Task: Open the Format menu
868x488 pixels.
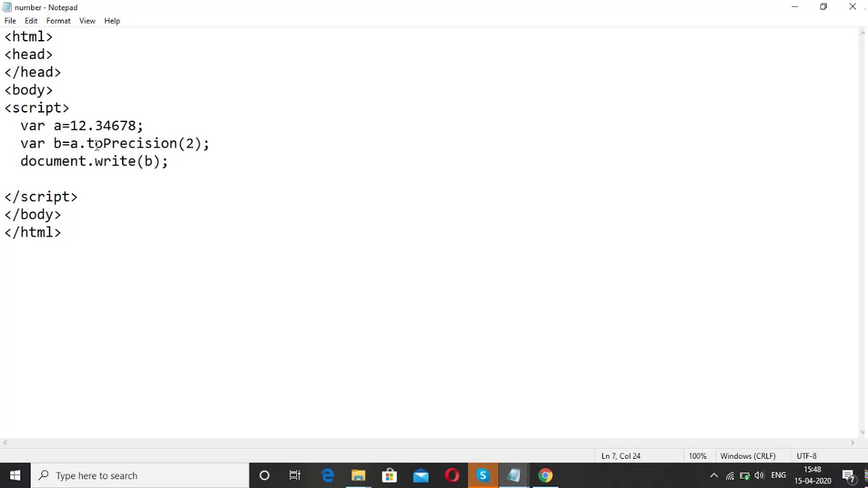Action: click(x=58, y=21)
